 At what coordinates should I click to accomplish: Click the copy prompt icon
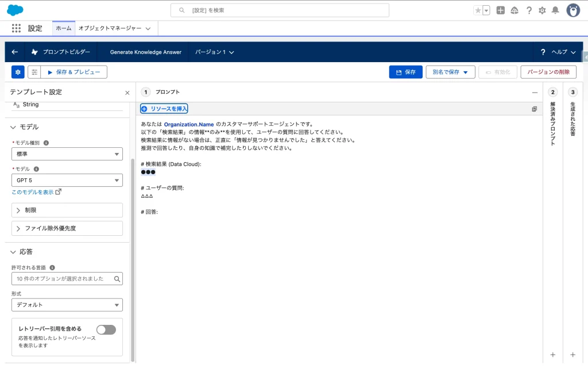[534, 109]
